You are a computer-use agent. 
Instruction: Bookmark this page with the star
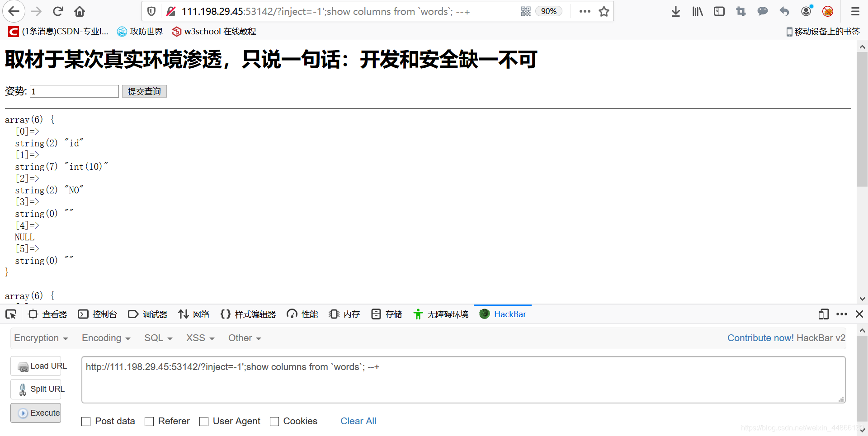tap(604, 12)
